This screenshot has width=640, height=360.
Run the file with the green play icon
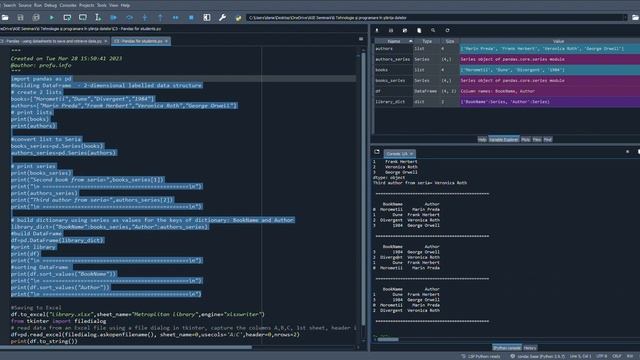(x=51, y=18)
